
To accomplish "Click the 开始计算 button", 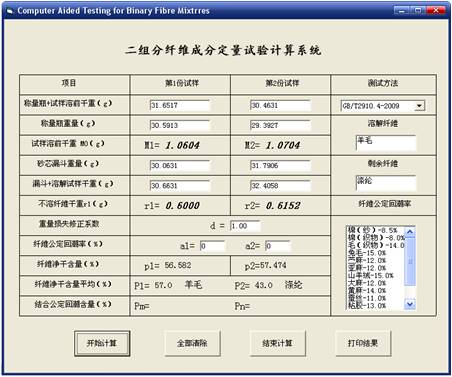I will tap(102, 343).
